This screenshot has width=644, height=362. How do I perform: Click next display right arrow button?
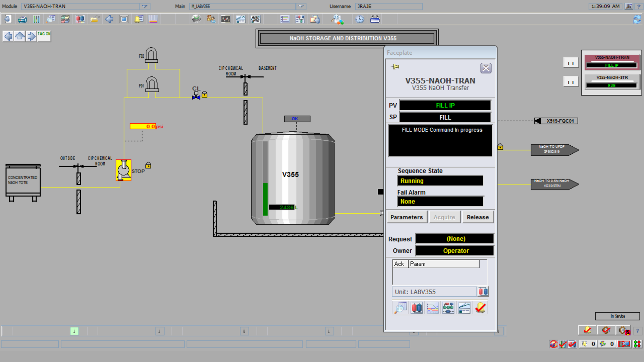(31, 36)
